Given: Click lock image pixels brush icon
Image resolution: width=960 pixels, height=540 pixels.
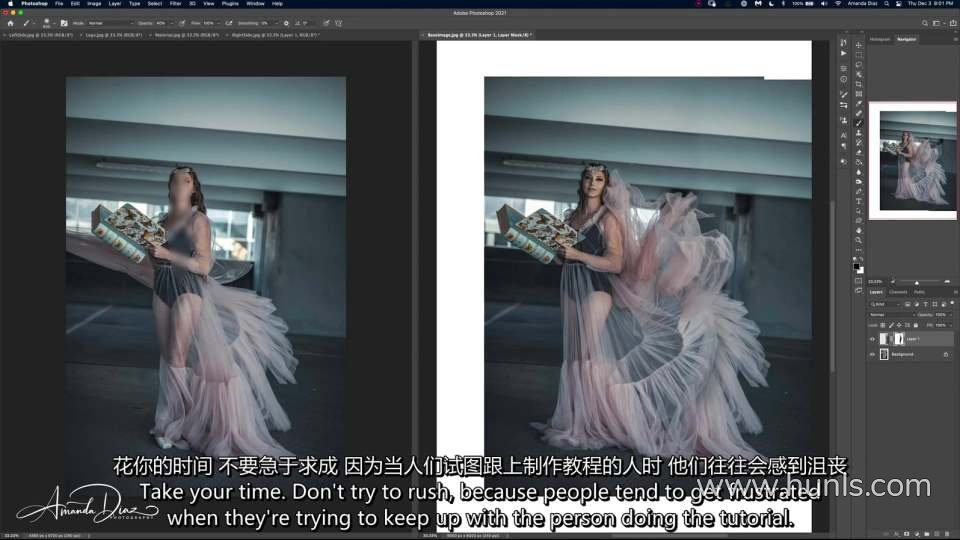Looking at the screenshot, I should [x=891, y=326].
